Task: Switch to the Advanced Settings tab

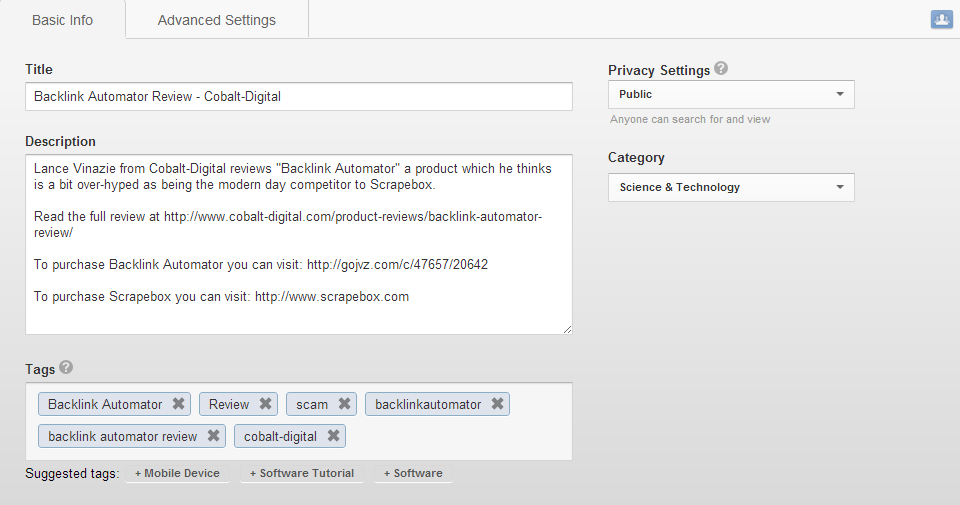Action: [217, 20]
